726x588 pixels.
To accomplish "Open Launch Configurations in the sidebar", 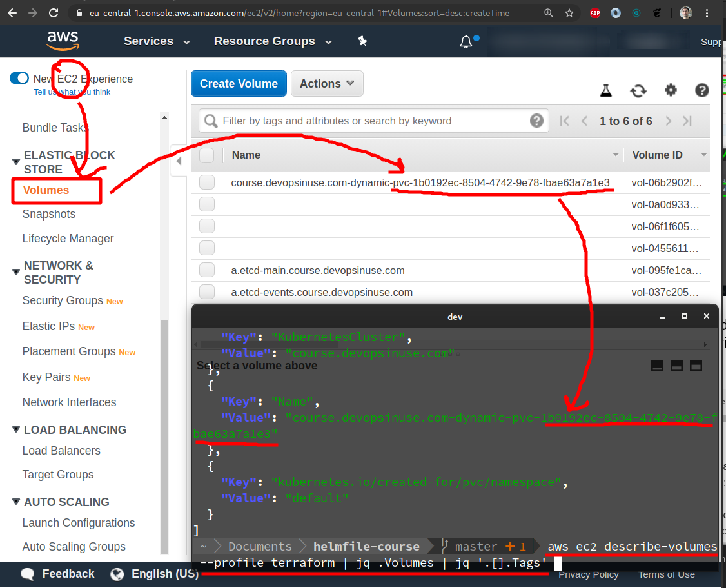I will [79, 523].
